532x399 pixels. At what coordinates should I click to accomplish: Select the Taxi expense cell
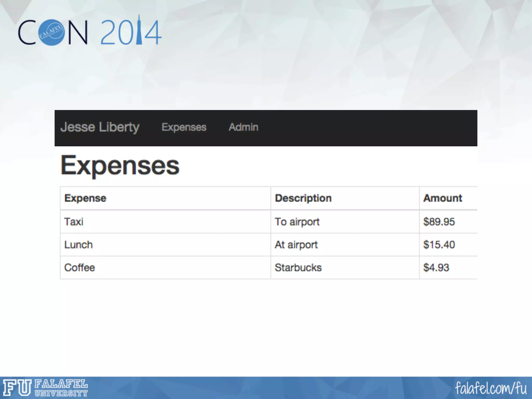click(74, 222)
